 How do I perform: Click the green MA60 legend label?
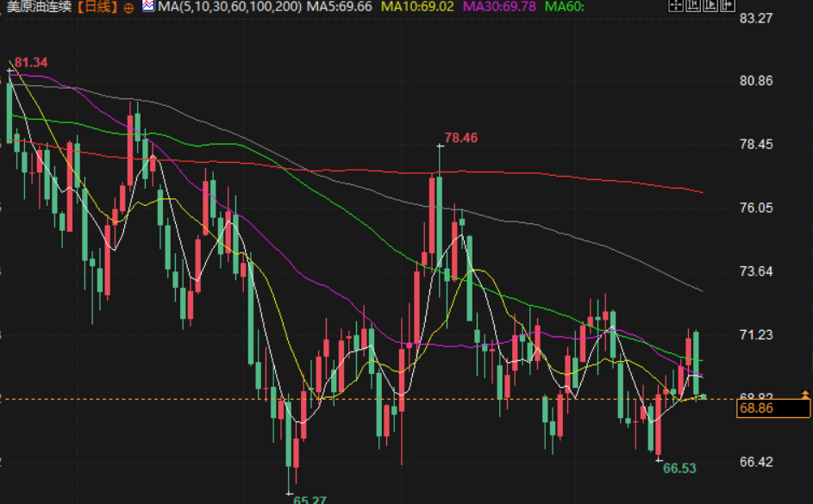click(x=565, y=7)
